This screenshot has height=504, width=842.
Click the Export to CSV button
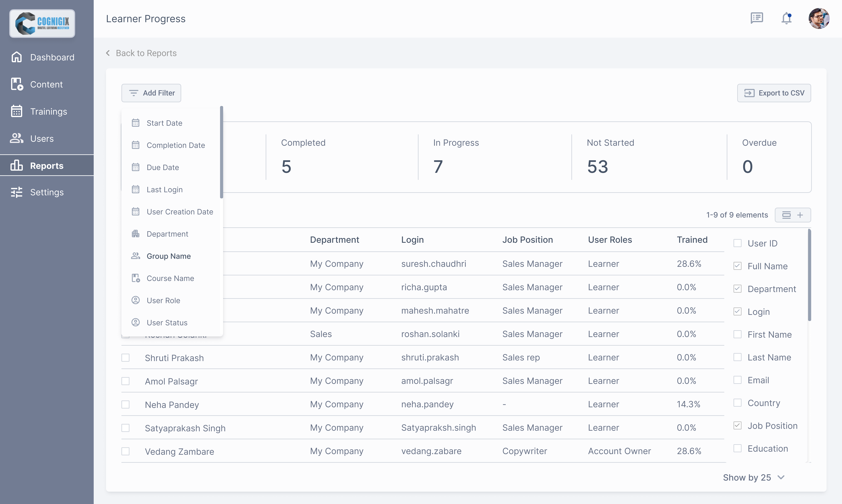pyautogui.click(x=774, y=93)
